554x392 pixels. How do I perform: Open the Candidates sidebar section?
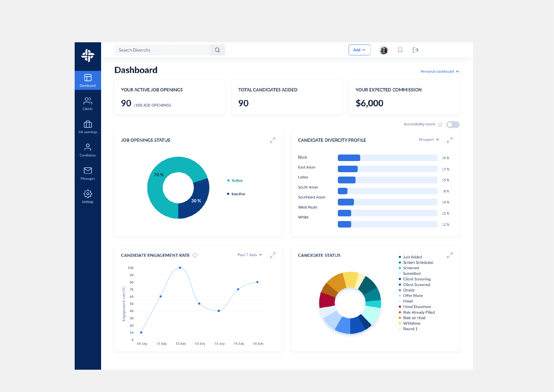pos(88,150)
